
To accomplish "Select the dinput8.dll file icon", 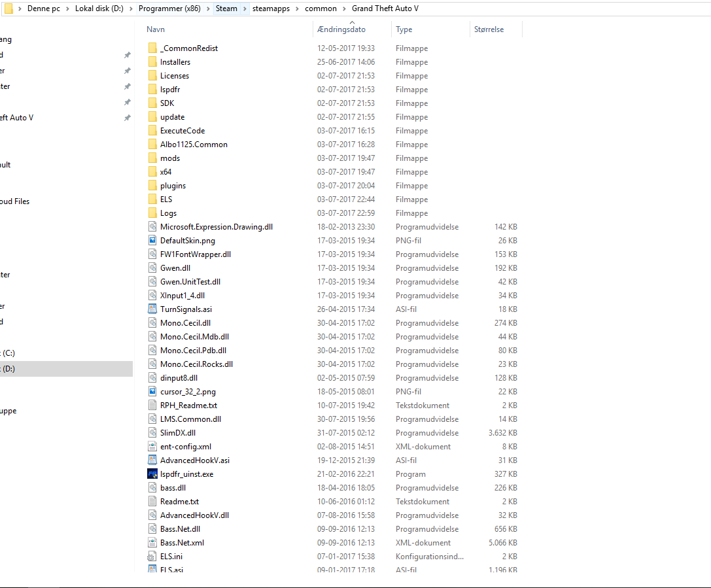I will coord(153,377).
